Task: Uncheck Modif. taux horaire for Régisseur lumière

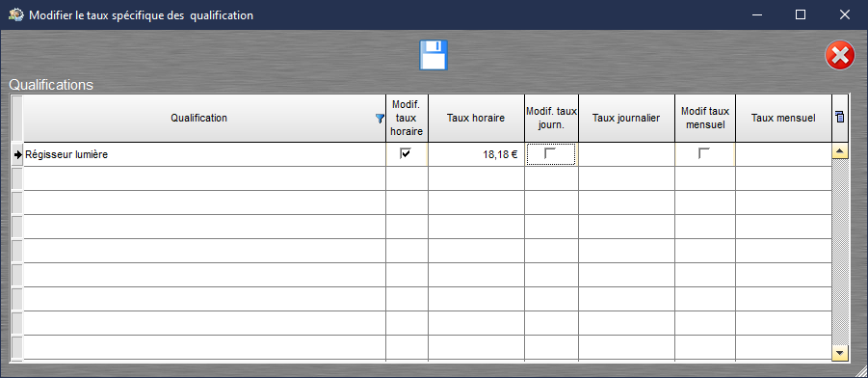Action: [406, 153]
